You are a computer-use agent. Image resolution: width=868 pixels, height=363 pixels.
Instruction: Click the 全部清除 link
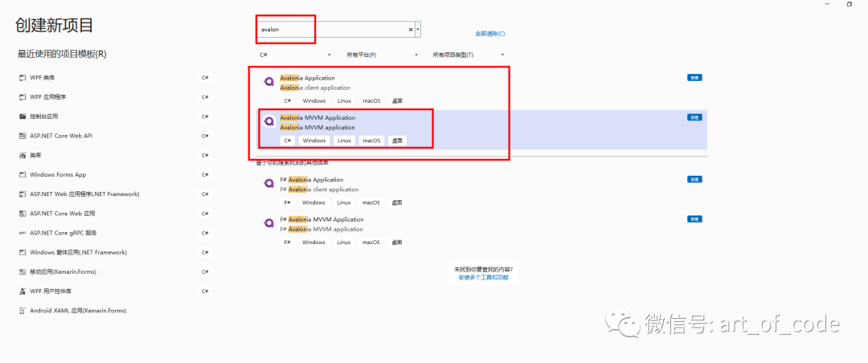490,34
